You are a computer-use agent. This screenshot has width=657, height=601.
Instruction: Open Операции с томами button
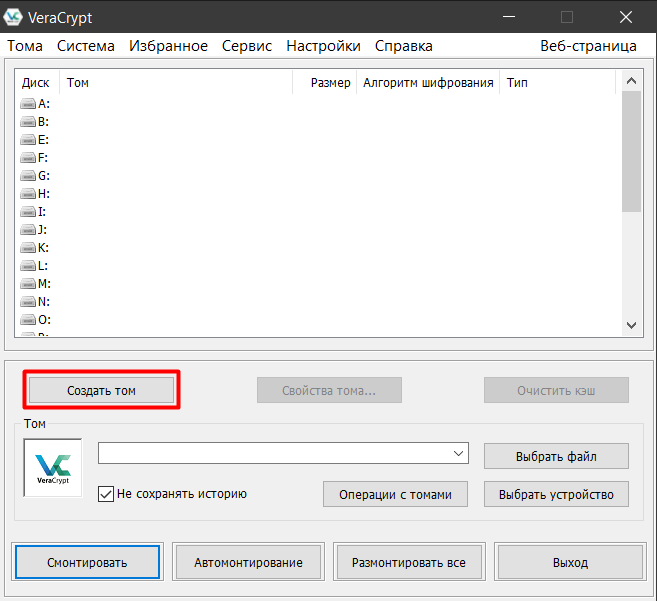[x=396, y=494]
